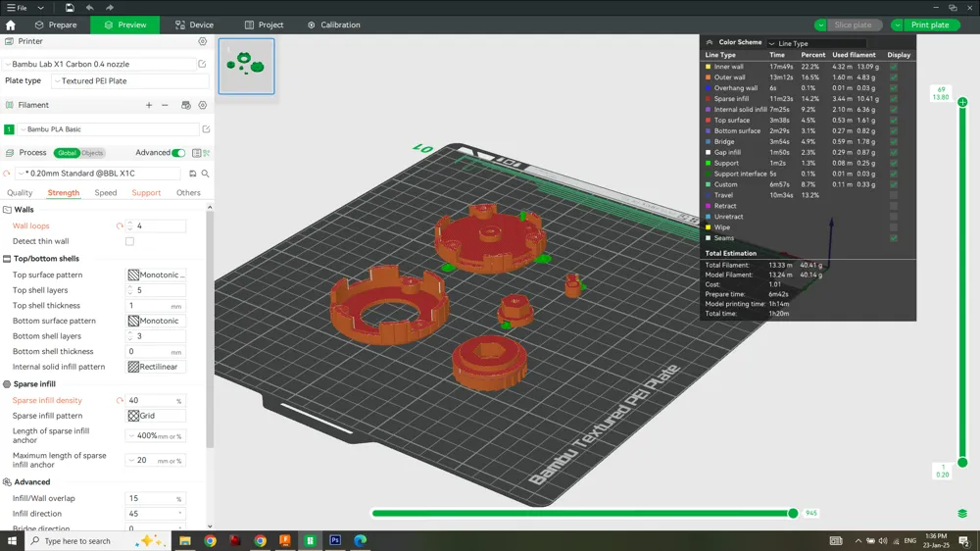Switch to the Project tab
This screenshot has height=551, width=980.
pos(264,25)
